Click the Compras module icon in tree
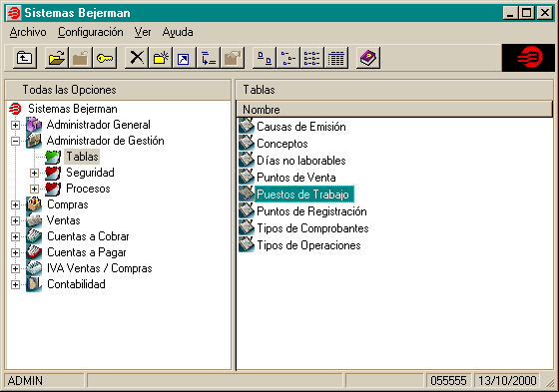The width and height of the screenshot is (559, 392). click(34, 204)
